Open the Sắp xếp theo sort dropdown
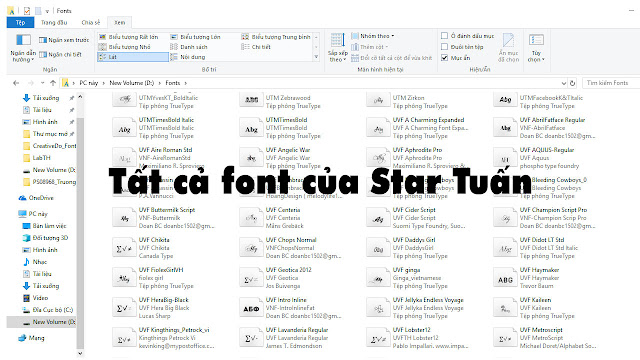Viewport: 640px width, 360px height. (338, 48)
